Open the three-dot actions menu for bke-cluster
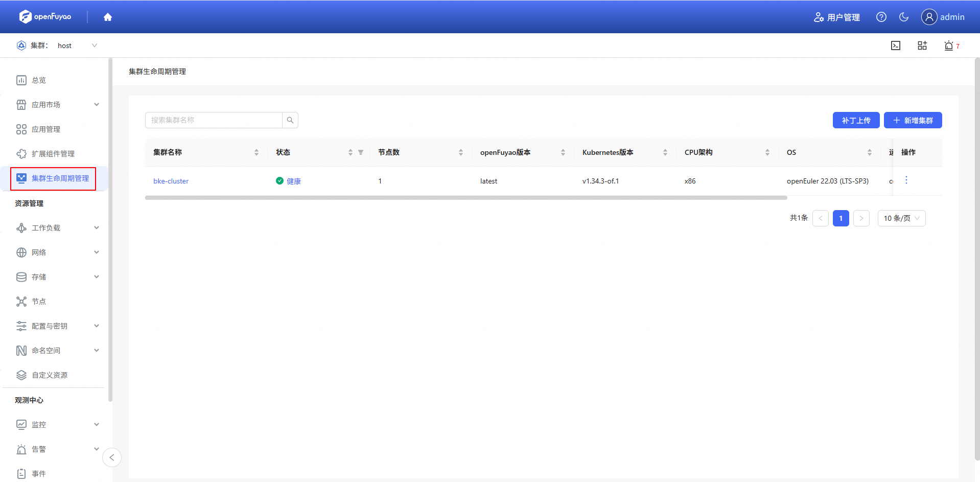This screenshot has width=980, height=482. (x=906, y=180)
